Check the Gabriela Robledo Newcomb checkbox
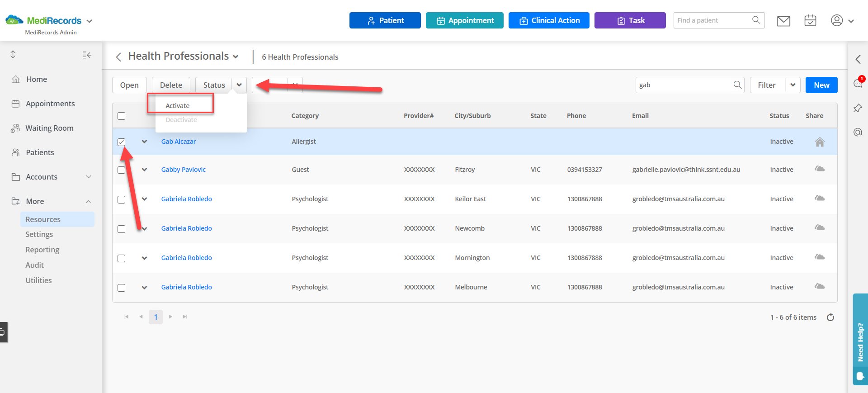 (121, 229)
